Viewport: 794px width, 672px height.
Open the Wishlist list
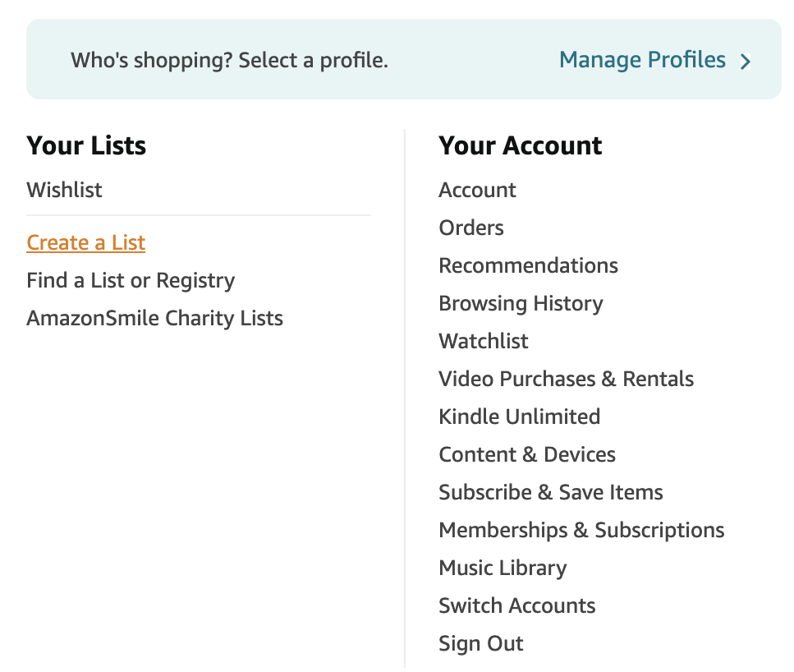click(64, 190)
